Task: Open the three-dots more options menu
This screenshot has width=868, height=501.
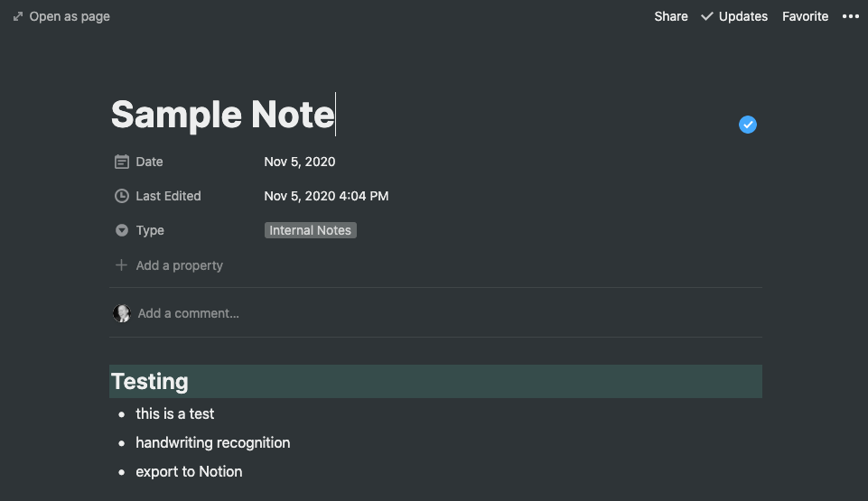Action: [x=850, y=16]
